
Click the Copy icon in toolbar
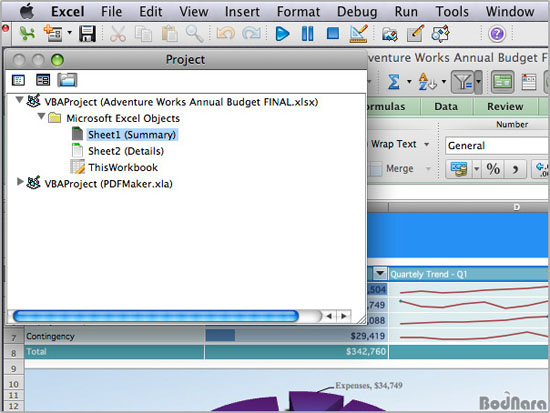[143, 34]
